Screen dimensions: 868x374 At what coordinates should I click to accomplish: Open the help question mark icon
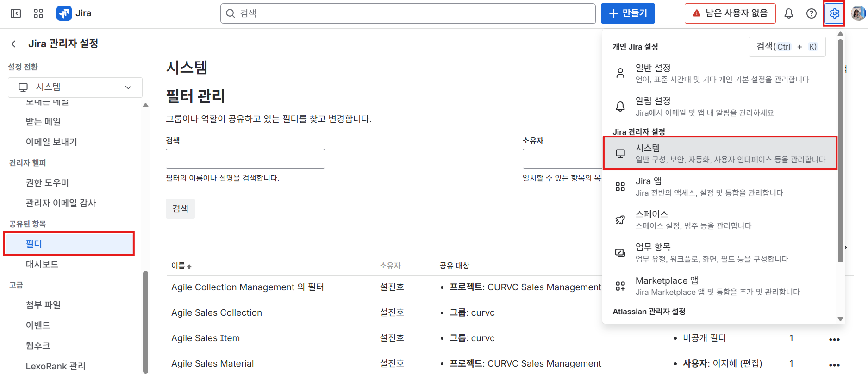click(811, 13)
